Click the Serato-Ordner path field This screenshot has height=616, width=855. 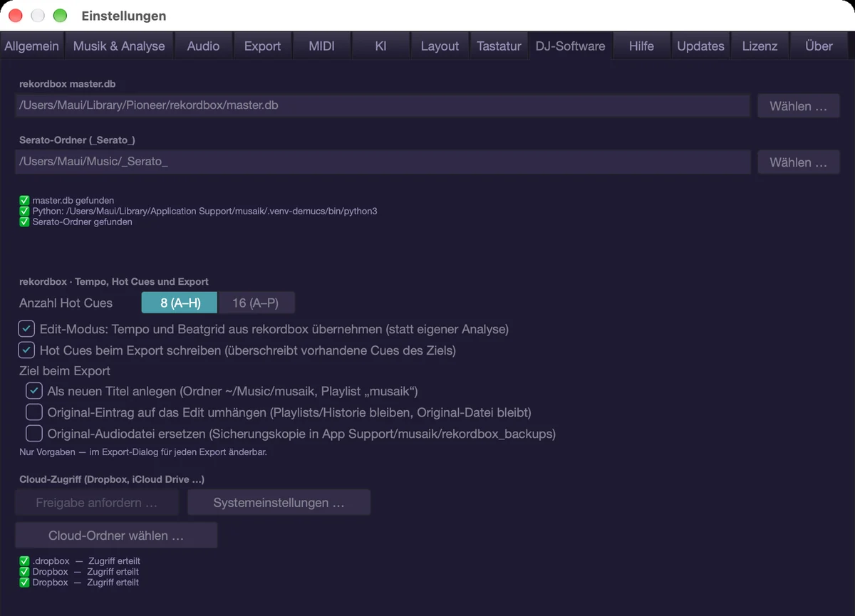383,162
